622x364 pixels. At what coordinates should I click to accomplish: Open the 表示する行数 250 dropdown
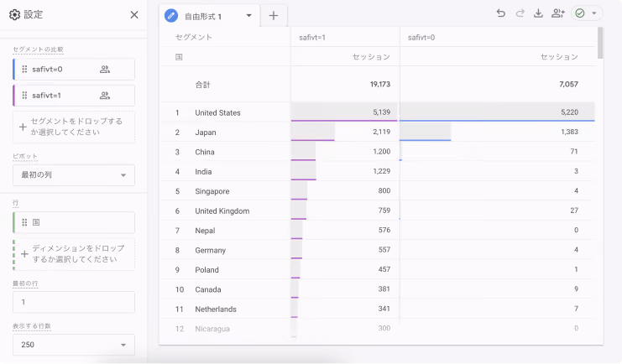click(x=74, y=345)
